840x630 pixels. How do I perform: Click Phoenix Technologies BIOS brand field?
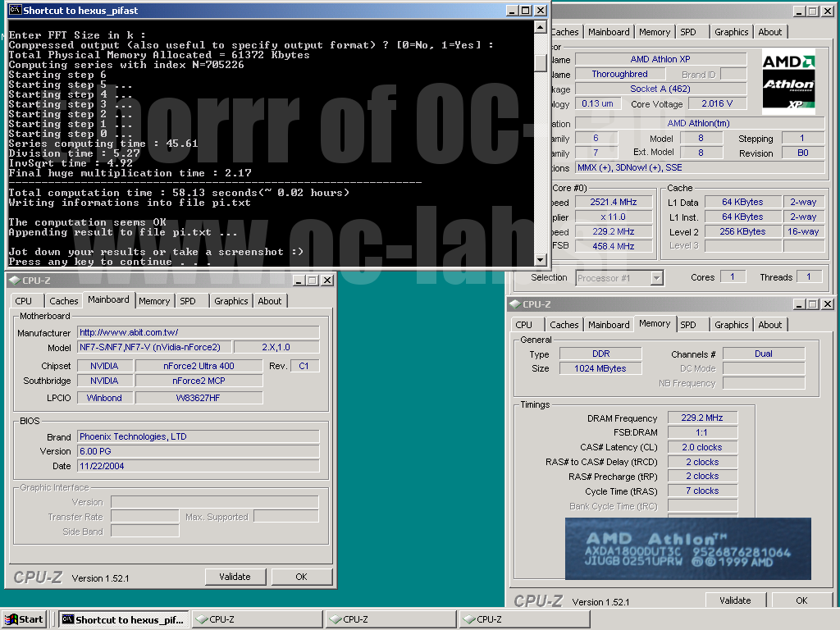tap(199, 436)
